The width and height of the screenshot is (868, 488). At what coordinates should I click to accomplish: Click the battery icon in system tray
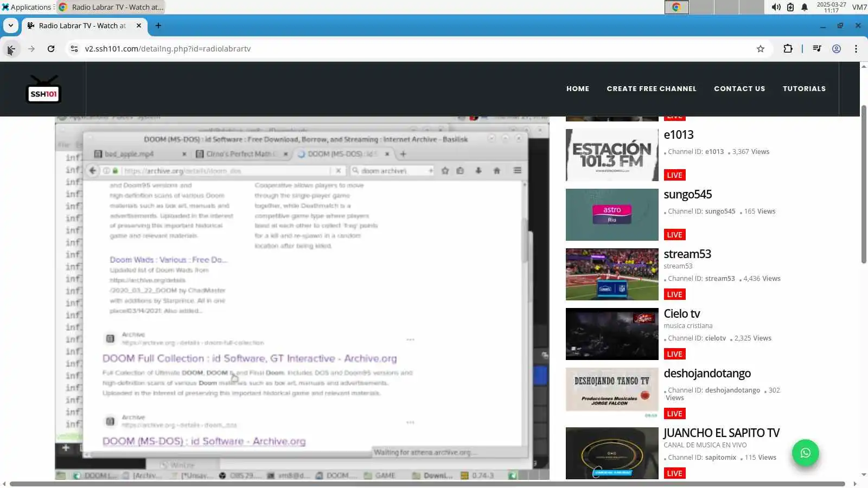click(x=790, y=7)
